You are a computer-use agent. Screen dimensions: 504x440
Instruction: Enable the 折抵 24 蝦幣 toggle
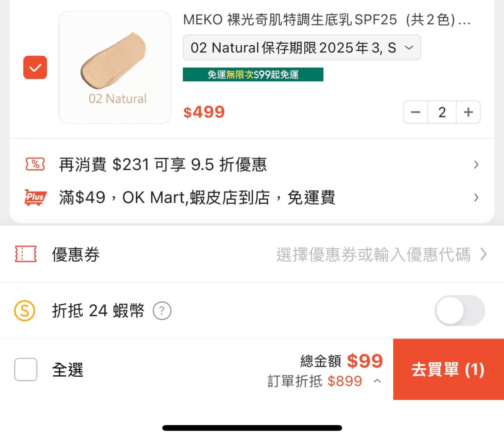pos(460,310)
